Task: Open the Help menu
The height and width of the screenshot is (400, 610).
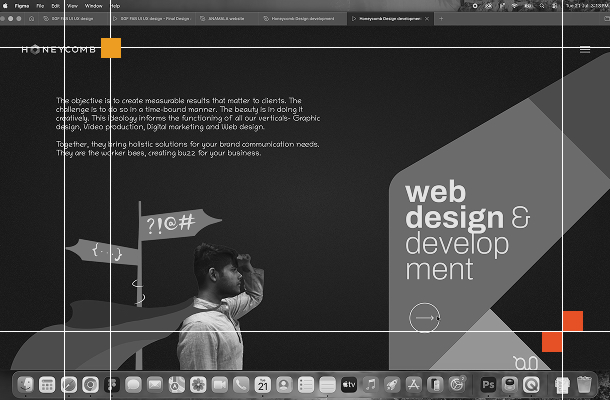Action: (115, 6)
